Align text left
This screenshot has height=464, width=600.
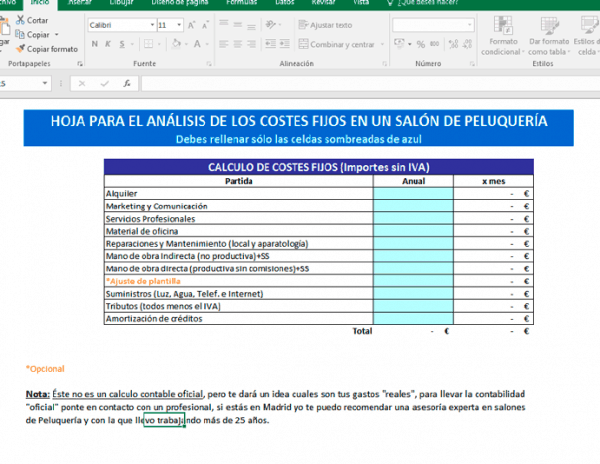(x=224, y=44)
